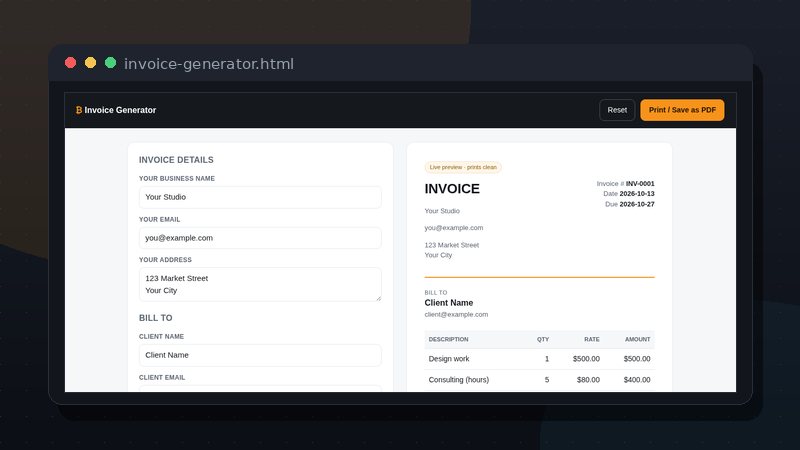Click inside the Your Address textarea
Screen dimensions: 800x450
(x=260, y=284)
